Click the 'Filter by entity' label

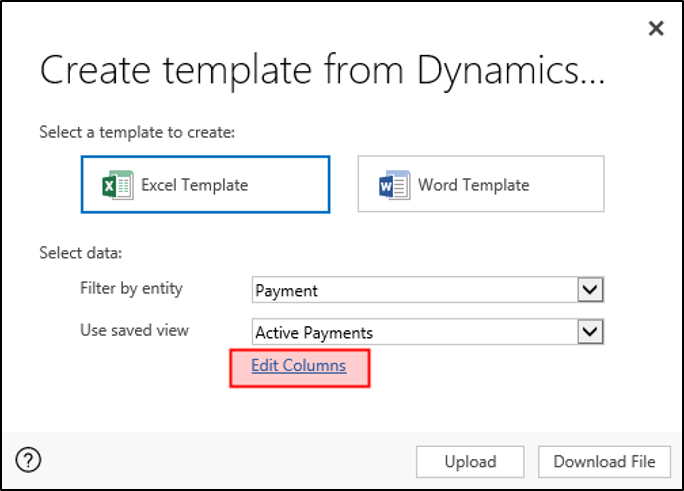[131, 289]
